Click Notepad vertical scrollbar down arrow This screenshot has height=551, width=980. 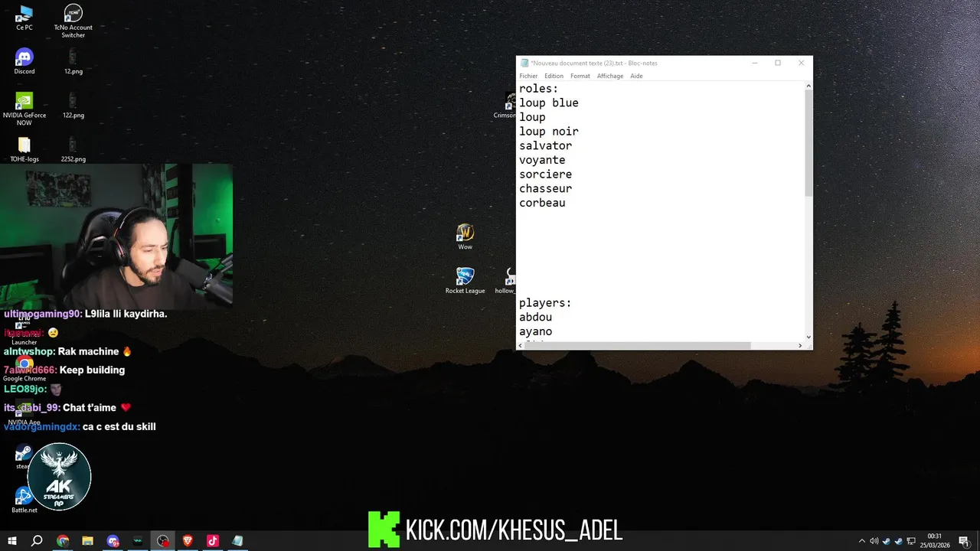coord(808,337)
